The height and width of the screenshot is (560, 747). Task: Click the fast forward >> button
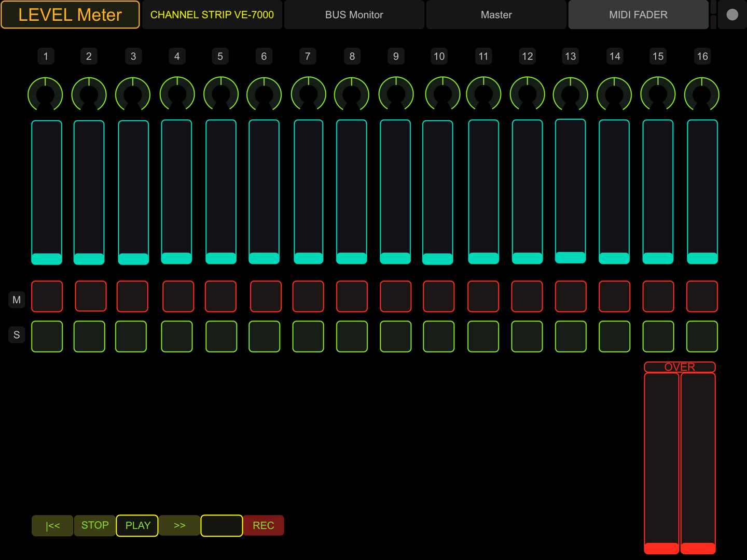pyautogui.click(x=179, y=525)
